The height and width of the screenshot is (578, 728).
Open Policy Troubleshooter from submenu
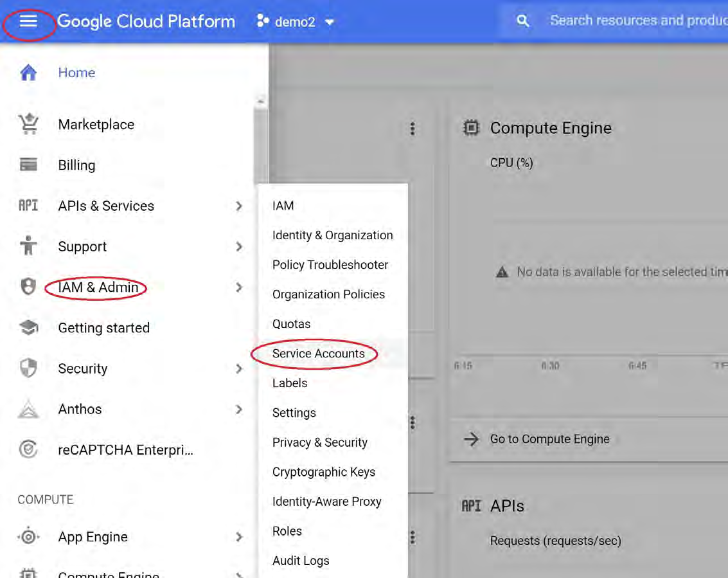pos(330,265)
